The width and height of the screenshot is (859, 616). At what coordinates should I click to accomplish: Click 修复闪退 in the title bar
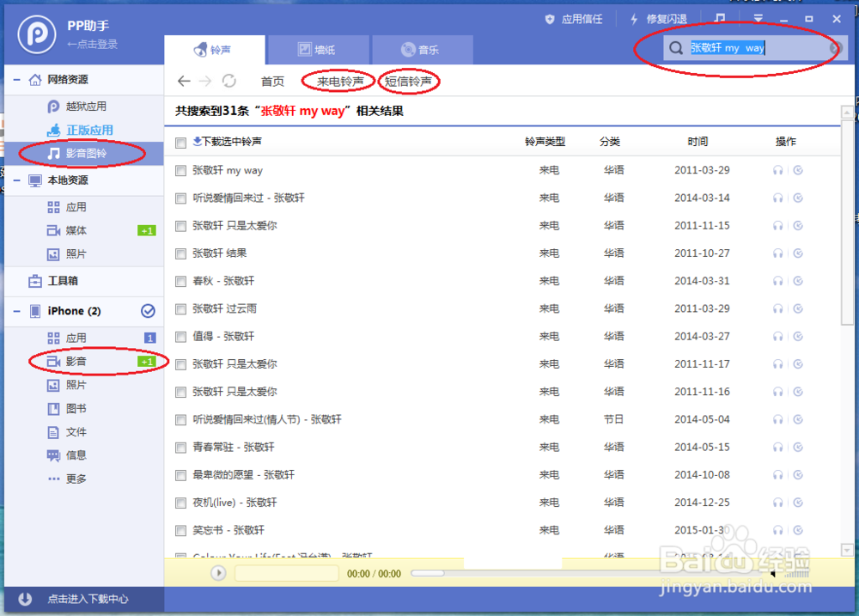coord(659,19)
